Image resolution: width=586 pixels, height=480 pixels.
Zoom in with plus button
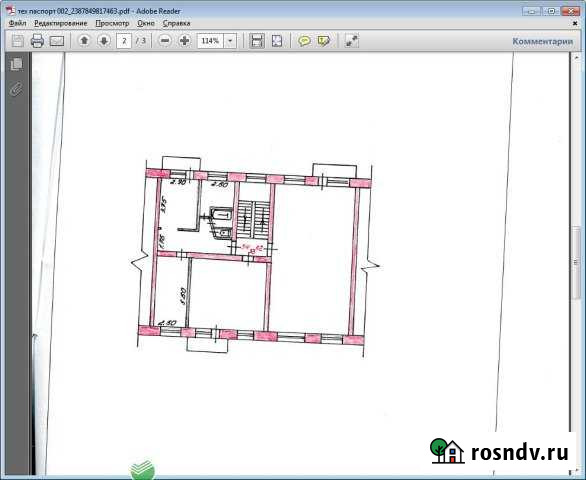185,40
